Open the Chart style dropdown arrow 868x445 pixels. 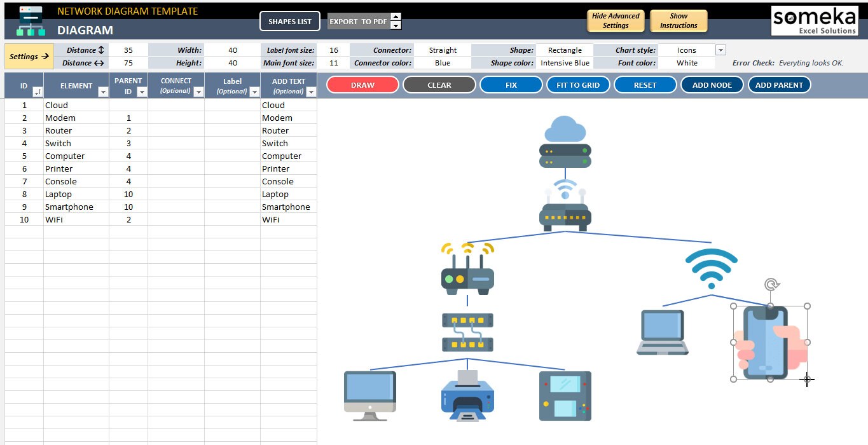point(720,50)
